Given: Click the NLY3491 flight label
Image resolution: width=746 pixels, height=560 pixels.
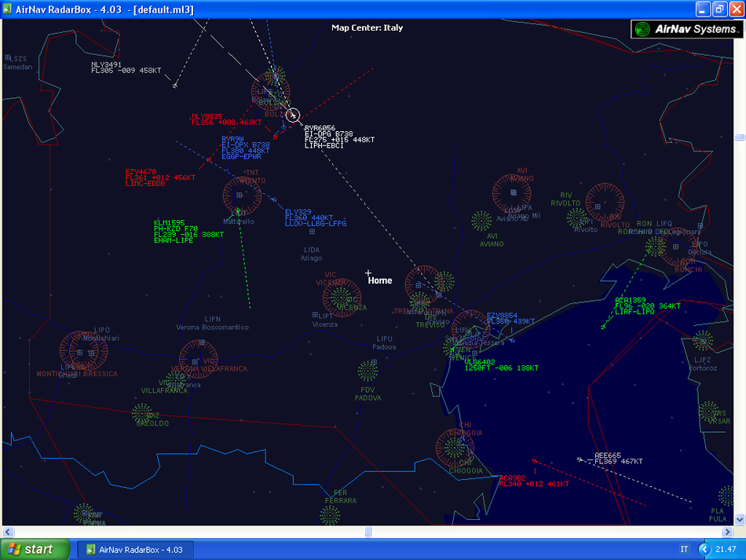Looking at the screenshot, I should 126,68.
